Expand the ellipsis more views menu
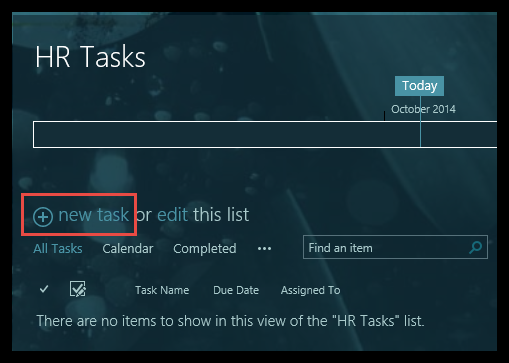Screen dimensions: 509x363 [x=264, y=249]
